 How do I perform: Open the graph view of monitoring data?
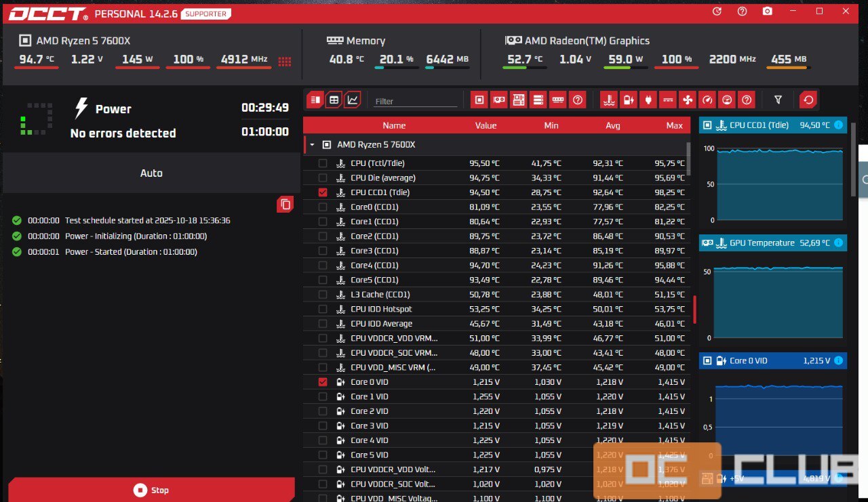353,99
